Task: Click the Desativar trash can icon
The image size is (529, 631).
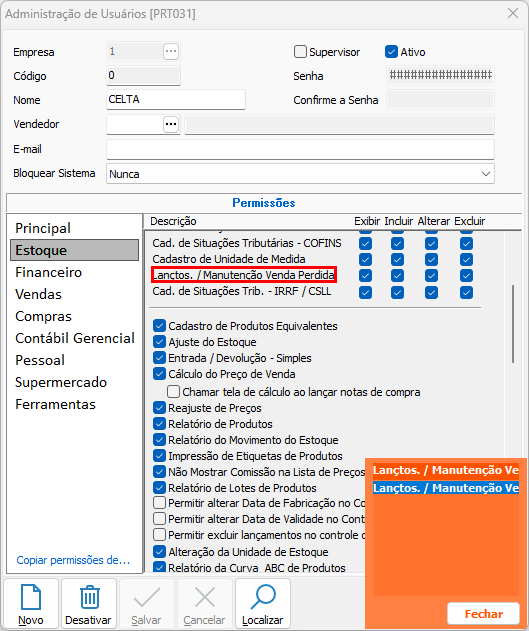Action: (89, 597)
